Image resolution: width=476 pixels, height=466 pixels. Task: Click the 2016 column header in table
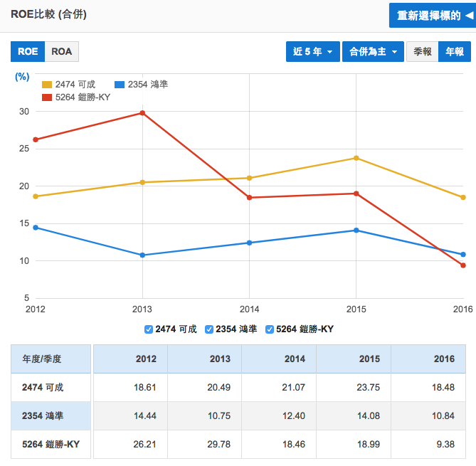tap(444, 359)
